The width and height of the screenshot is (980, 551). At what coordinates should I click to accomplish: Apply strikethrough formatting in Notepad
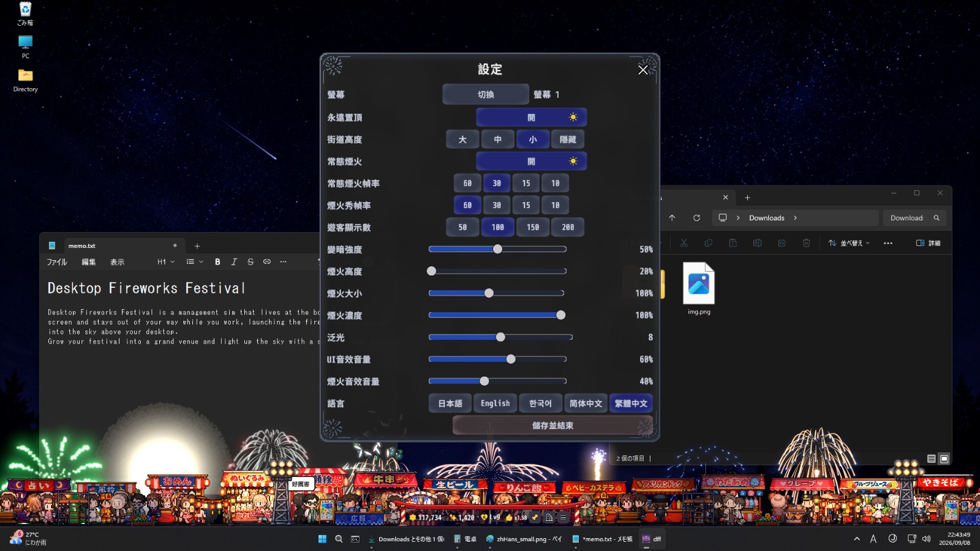(251, 261)
